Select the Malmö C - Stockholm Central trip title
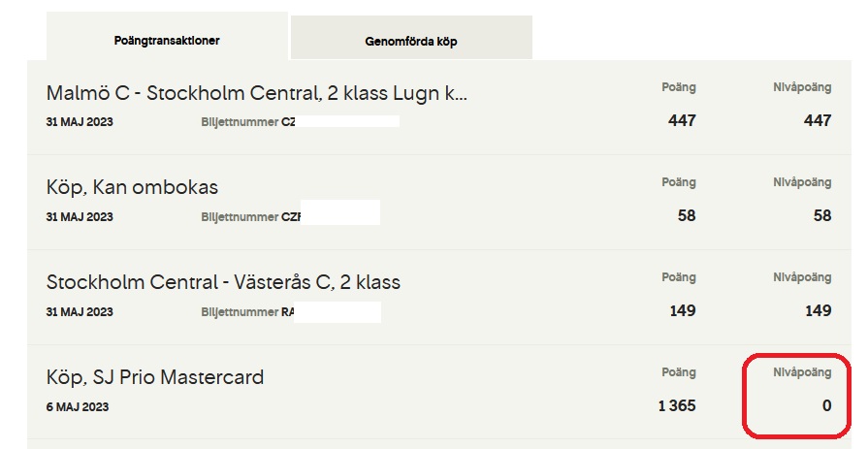Viewport: 868px width, 449px height. [257, 94]
